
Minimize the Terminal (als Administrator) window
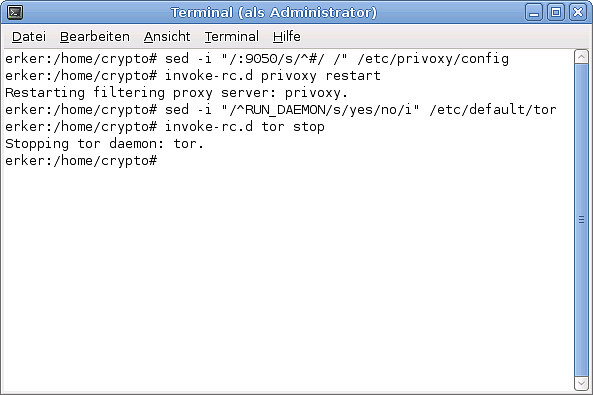(534, 12)
